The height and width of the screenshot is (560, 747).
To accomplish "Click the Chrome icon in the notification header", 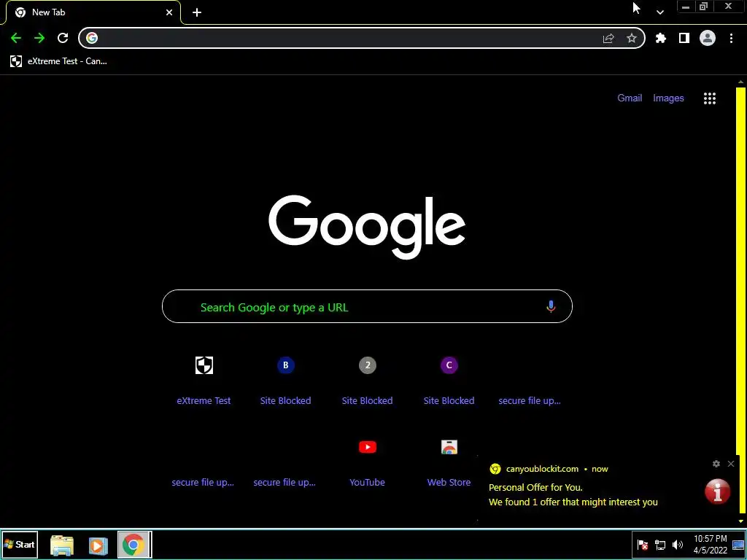I will (495, 469).
